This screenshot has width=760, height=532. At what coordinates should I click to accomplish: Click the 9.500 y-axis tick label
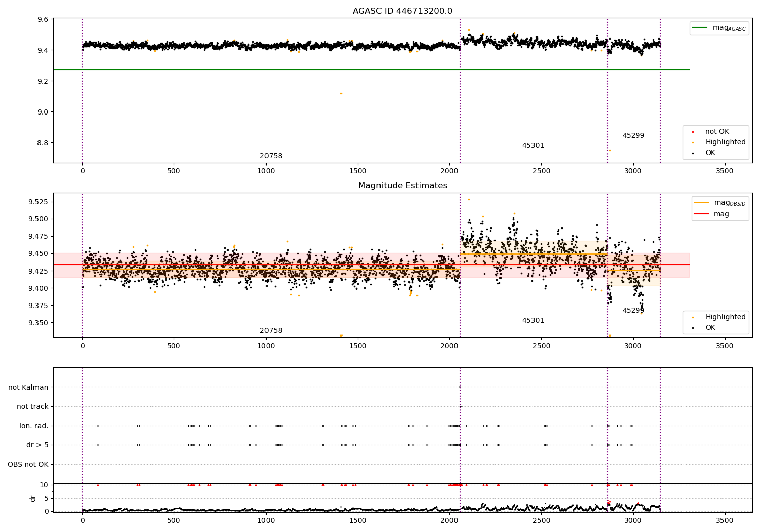[x=39, y=219]
